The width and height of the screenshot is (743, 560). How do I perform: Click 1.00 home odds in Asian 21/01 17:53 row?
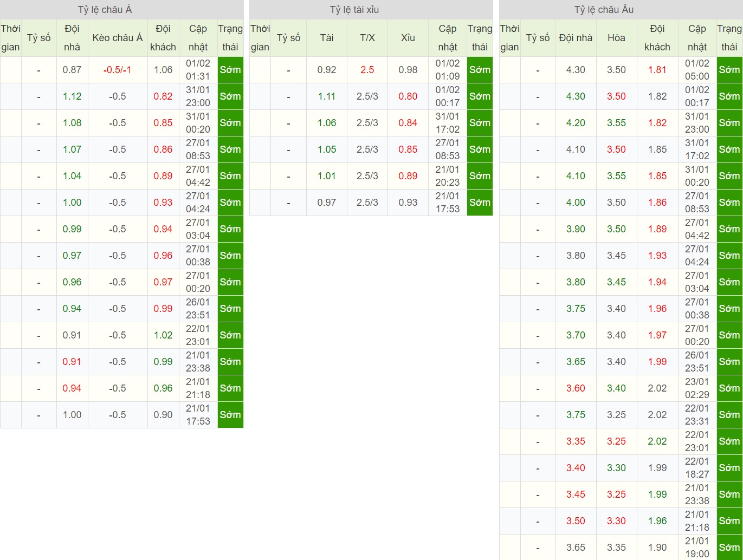coord(72,415)
